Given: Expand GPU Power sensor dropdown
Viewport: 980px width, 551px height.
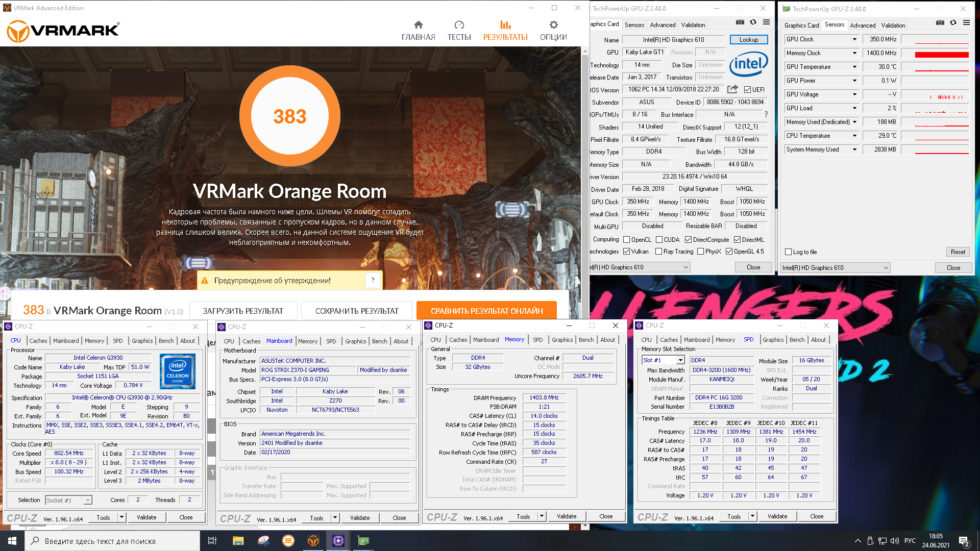Looking at the screenshot, I should (x=854, y=81).
